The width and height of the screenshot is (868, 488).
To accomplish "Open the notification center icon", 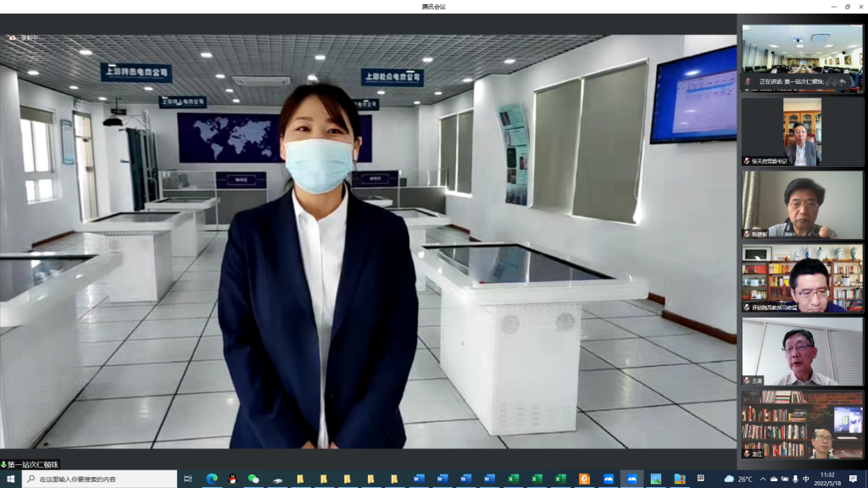I will [x=854, y=479].
